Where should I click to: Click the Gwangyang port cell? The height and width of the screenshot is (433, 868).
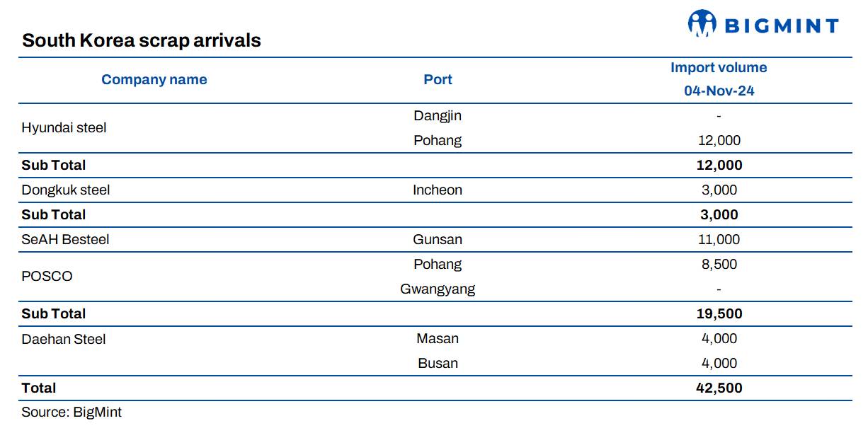click(438, 289)
